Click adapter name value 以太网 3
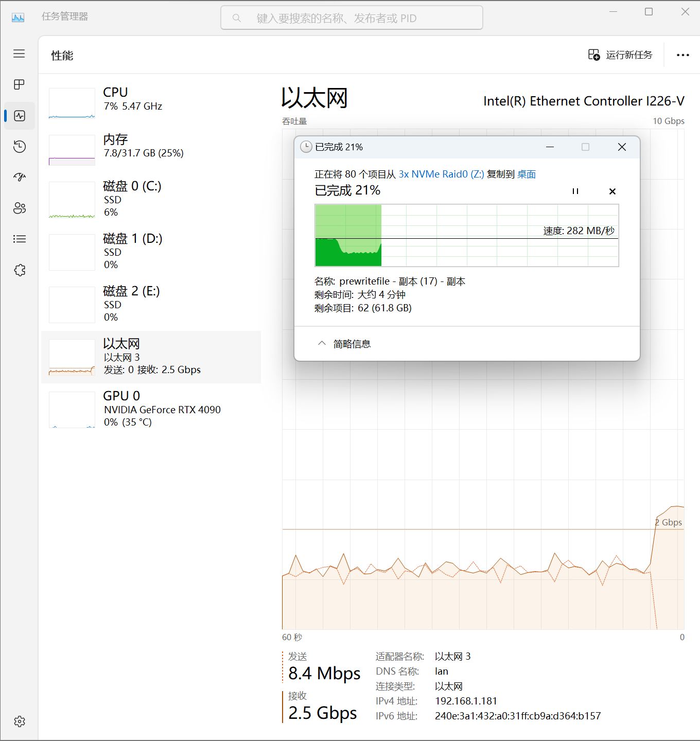The width and height of the screenshot is (700, 741). point(453,656)
